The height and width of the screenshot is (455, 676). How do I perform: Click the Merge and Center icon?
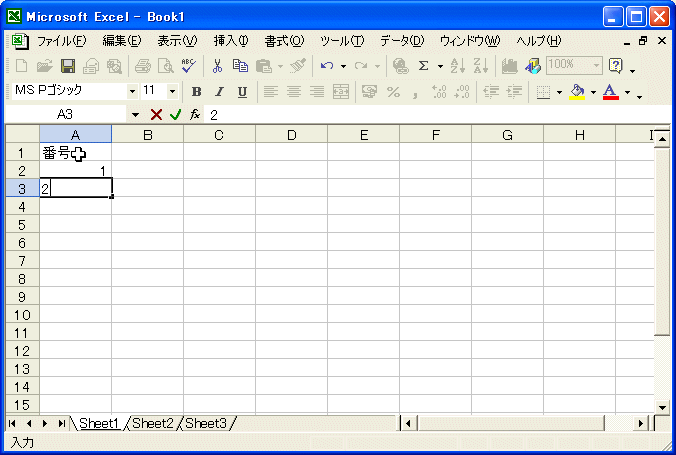(x=341, y=91)
